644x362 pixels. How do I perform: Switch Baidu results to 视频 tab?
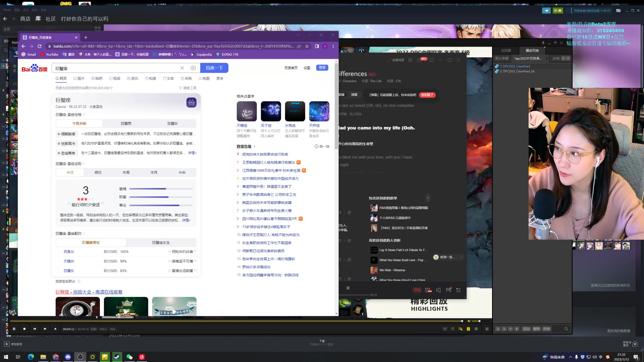pyautogui.click(x=115, y=78)
